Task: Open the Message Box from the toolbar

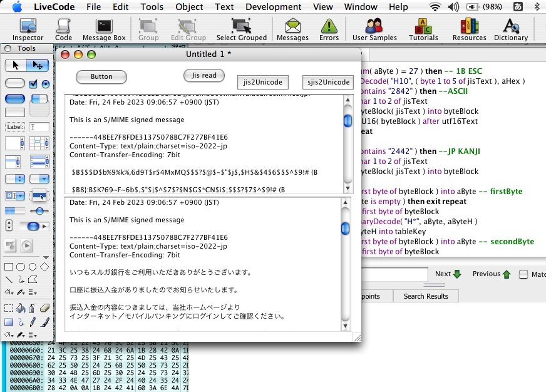Action: pyautogui.click(x=103, y=28)
